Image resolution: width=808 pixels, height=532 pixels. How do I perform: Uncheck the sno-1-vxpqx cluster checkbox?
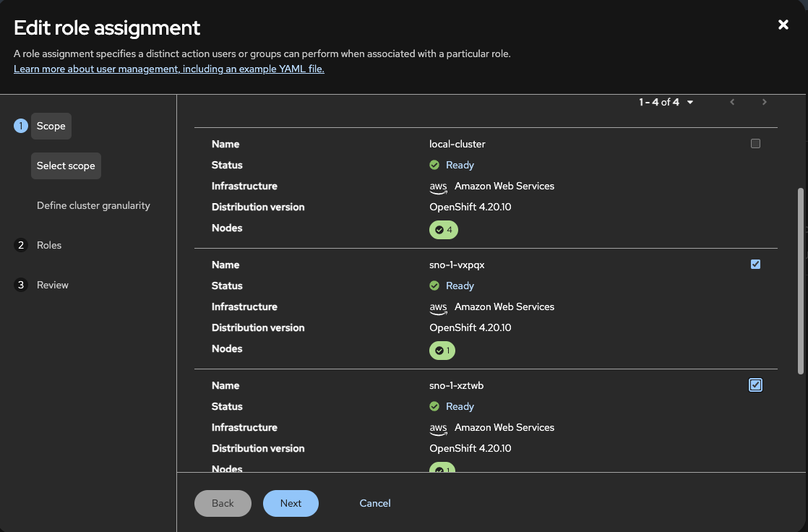point(755,265)
